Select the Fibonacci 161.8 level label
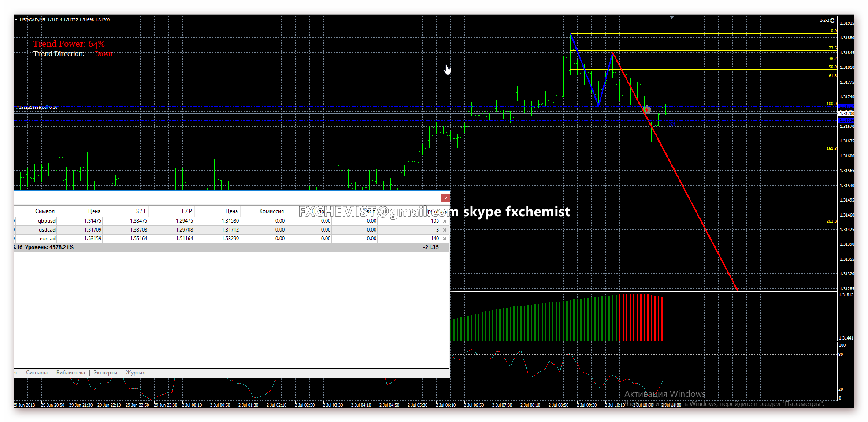 tap(832, 149)
